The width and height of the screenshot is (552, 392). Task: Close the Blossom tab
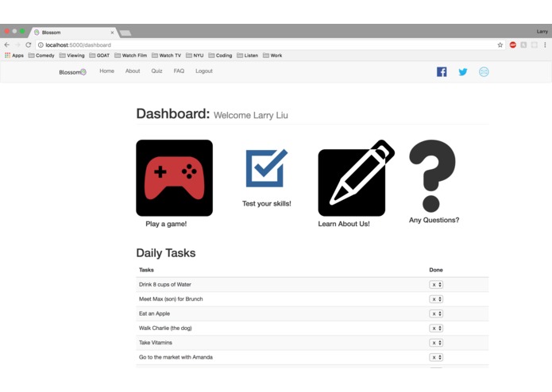112,33
